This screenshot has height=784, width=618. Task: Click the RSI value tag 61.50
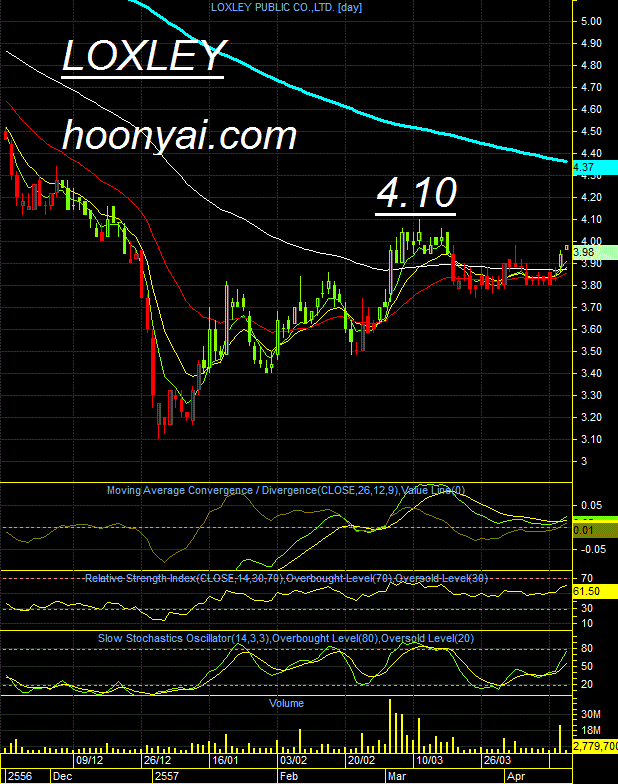(595, 591)
